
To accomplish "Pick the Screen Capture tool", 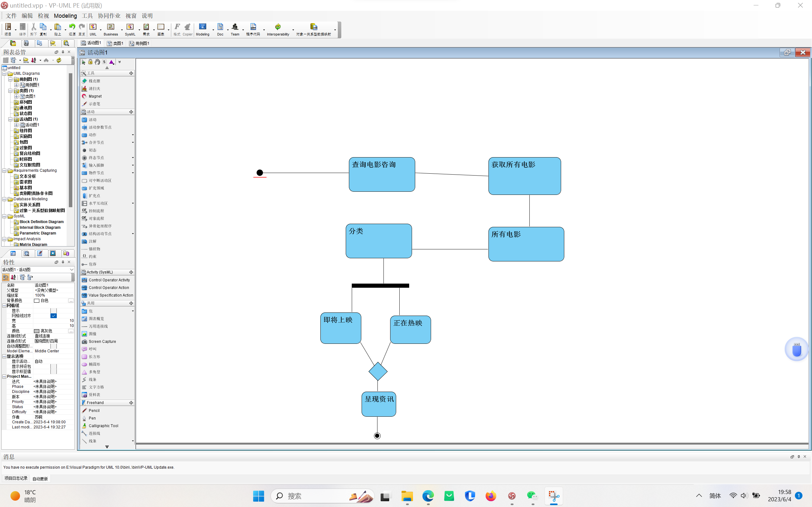I will tap(102, 341).
